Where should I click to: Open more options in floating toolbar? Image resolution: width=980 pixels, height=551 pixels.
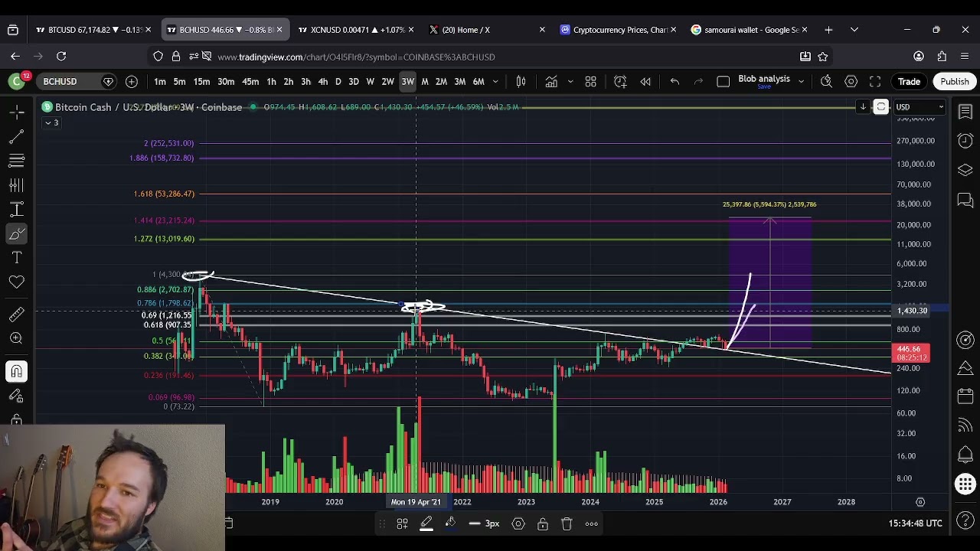(592, 523)
